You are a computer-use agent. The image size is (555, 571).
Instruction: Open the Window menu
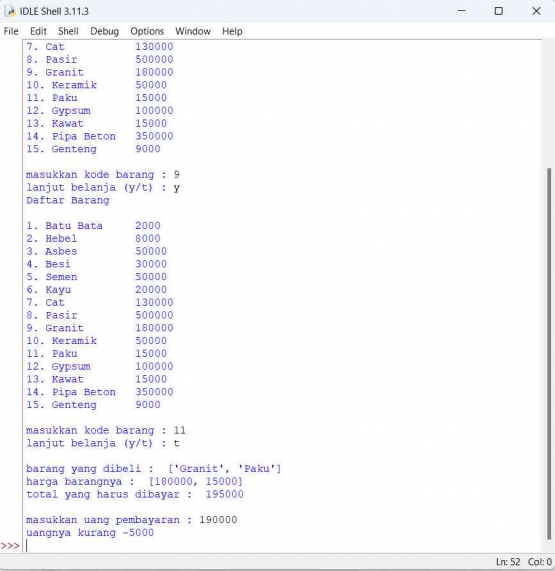pyautogui.click(x=193, y=31)
